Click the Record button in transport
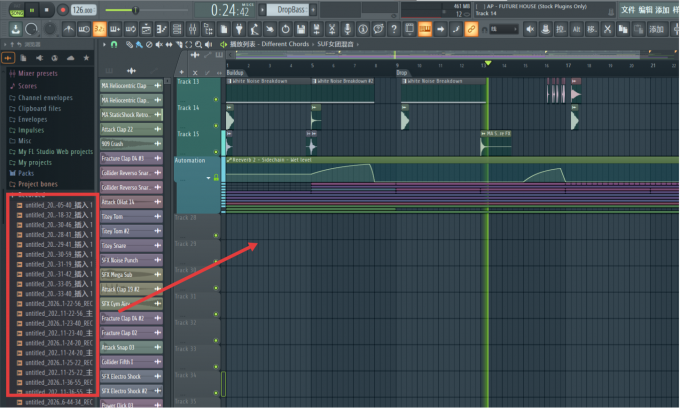680x408 pixels. [62, 10]
